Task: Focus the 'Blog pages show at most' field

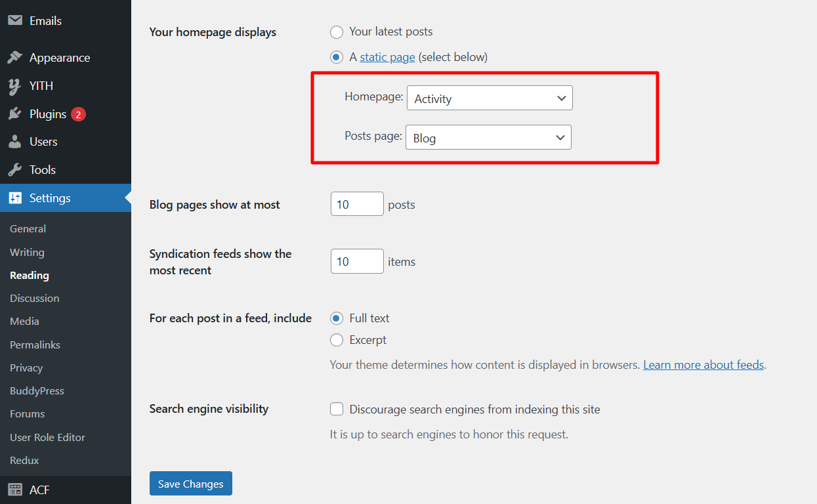Action: point(357,204)
